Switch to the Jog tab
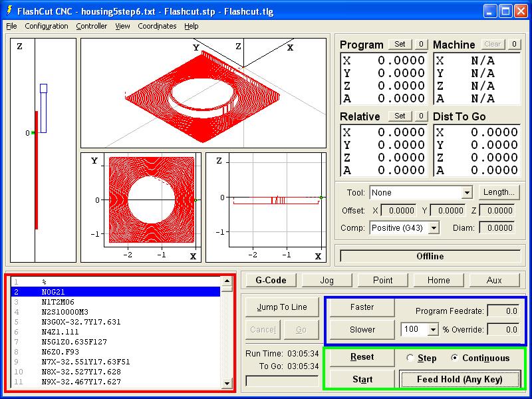Screen dimensions: 532x399 (x=327, y=280)
